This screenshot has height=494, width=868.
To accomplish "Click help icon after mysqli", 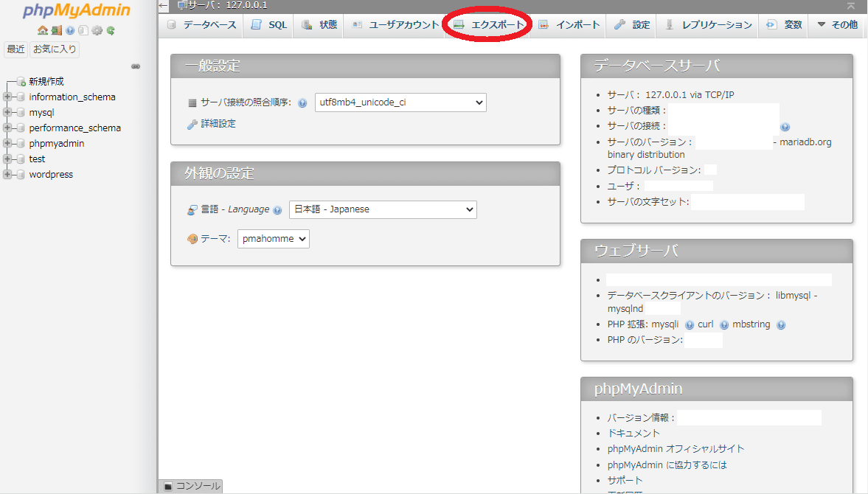I will tap(690, 325).
